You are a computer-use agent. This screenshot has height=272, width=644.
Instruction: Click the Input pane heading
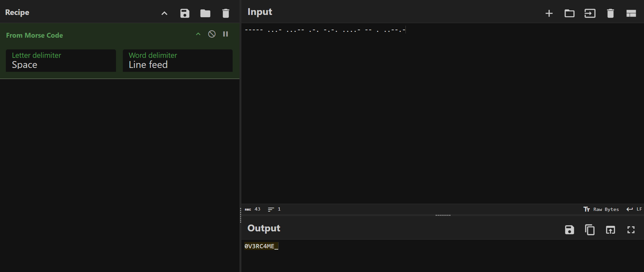click(260, 12)
